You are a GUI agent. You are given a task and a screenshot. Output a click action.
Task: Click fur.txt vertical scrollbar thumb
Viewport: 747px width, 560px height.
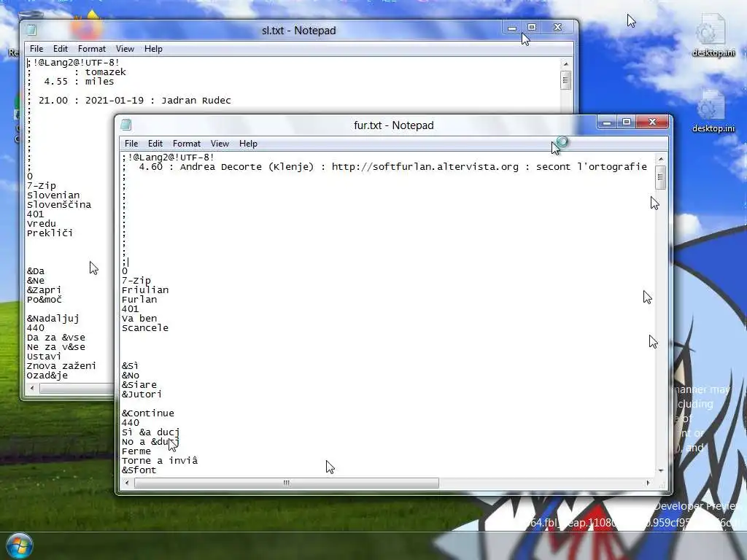coord(661,178)
